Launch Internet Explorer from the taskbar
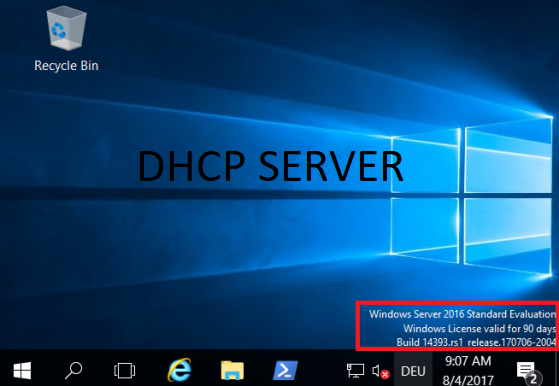559x386 pixels. pos(179,370)
